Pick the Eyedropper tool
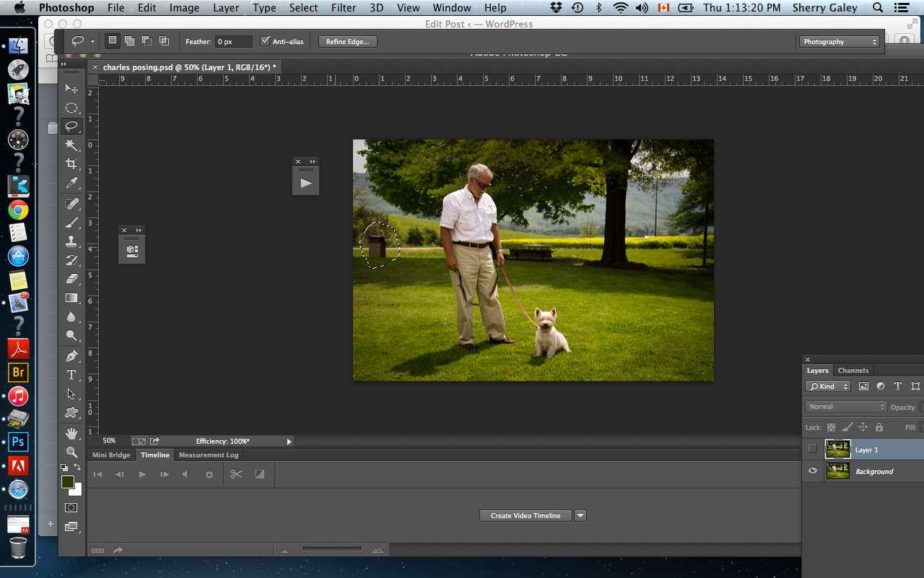This screenshot has width=924, height=578. [x=71, y=184]
